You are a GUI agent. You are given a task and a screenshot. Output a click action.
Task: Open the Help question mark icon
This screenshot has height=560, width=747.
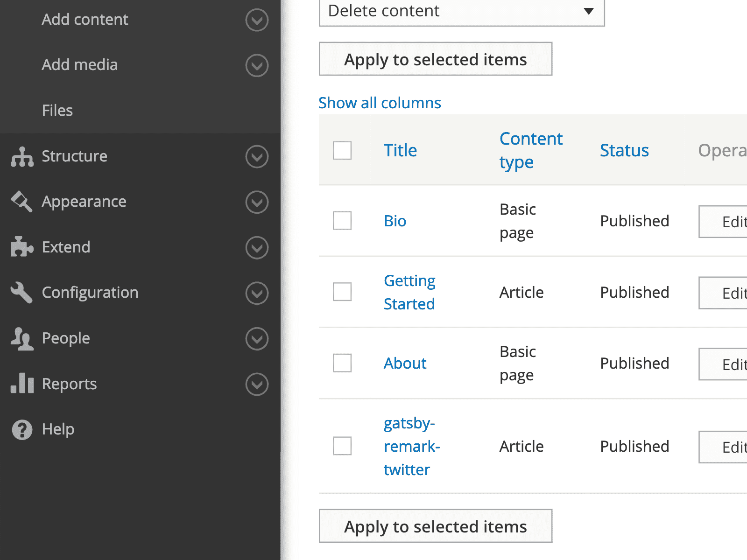(22, 429)
